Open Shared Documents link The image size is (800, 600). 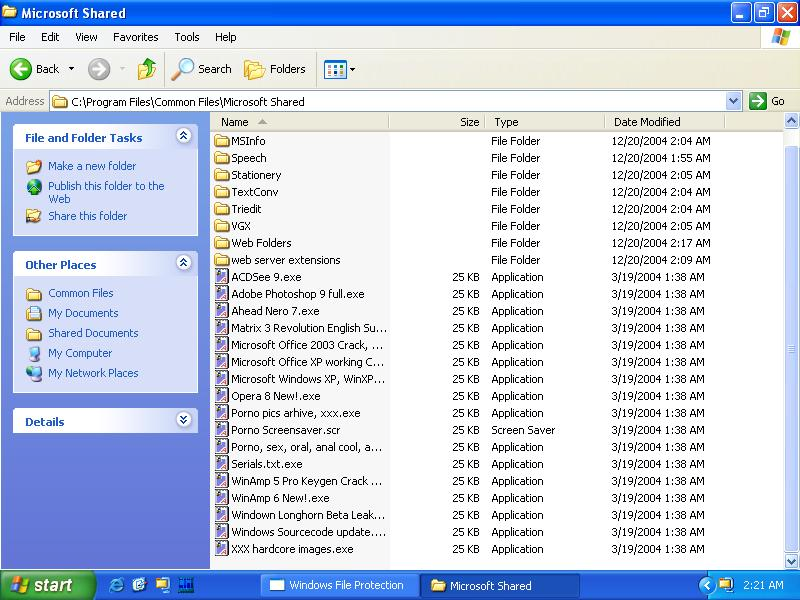point(93,333)
